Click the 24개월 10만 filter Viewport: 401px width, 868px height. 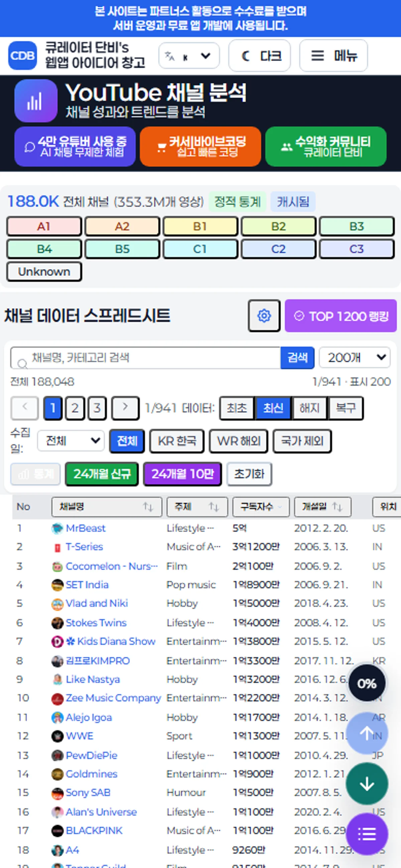pyautogui.click(x=183, y=474)
